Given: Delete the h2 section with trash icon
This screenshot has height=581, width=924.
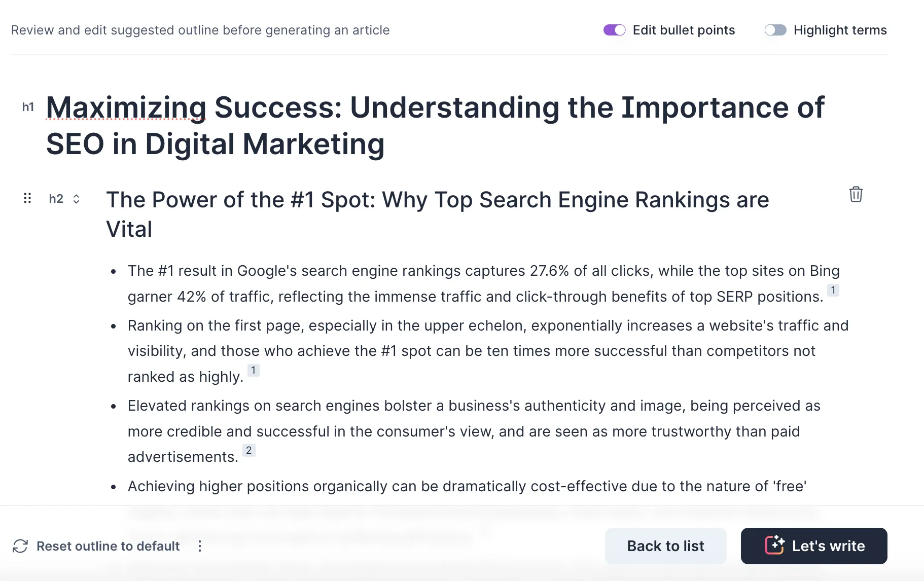Looking at the screenshot, I should pos(856,195).
